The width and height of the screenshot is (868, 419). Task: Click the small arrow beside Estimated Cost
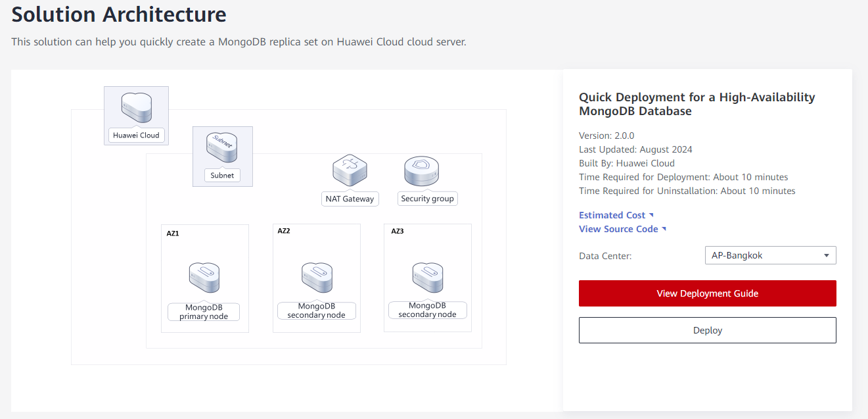(x=651, y=215)
